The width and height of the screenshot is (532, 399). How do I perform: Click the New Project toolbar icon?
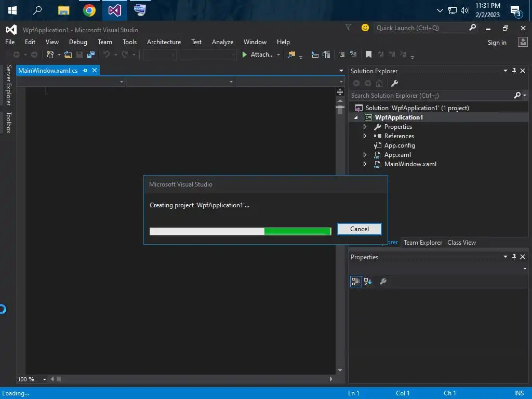click(x=50, y=55)
